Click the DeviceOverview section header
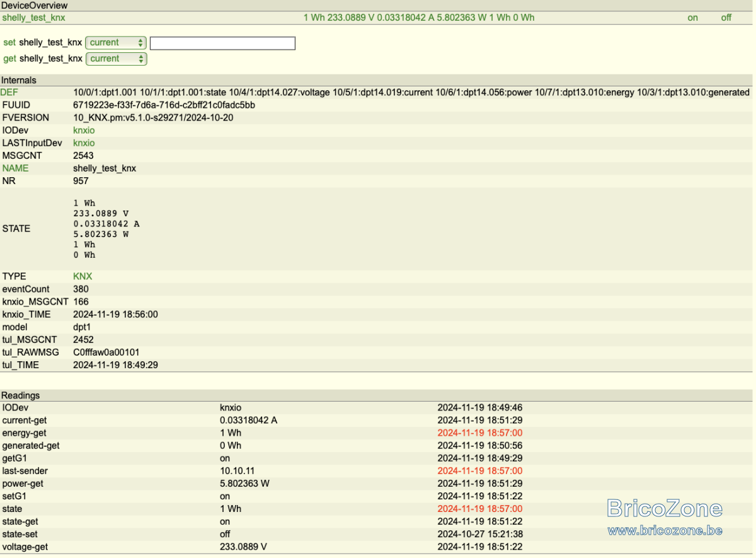Image resolution: width=756 pixels, height=558 pixels. 35,5
